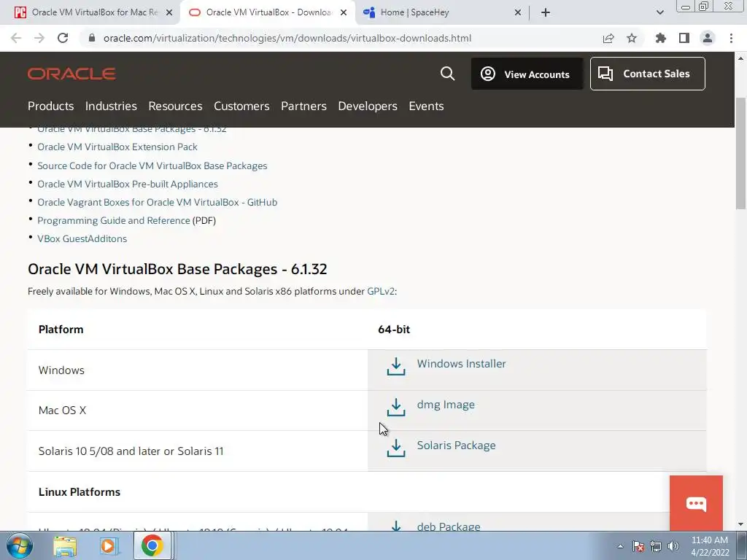Image resolution: width=747 pixels, height=560 pixels.
Task: Click the Oracle logo
Action: [x=71, y=74]
